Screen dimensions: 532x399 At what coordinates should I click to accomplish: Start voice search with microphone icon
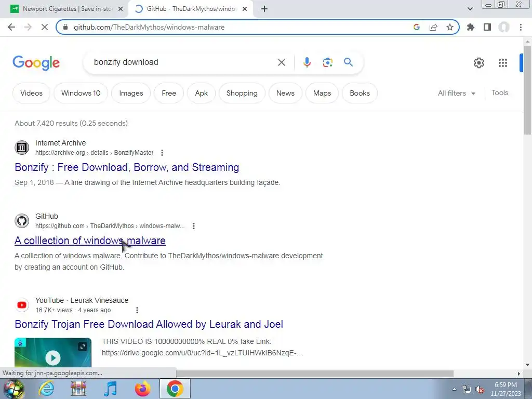click(x=307, y=62)
